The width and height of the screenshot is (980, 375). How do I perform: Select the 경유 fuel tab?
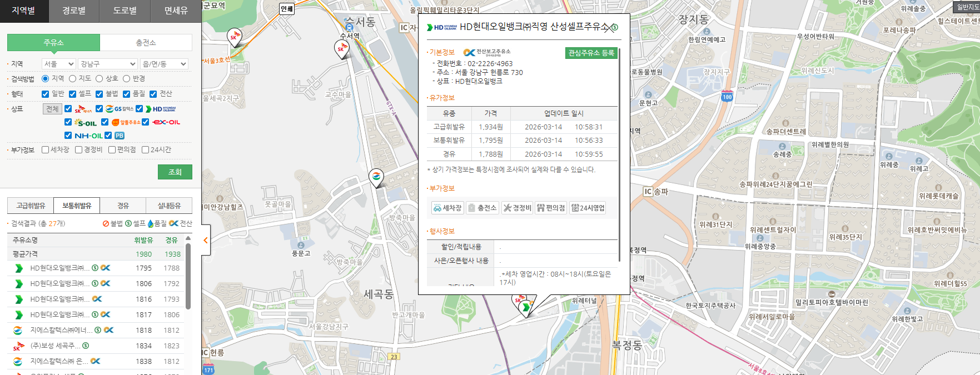pos(123,206)
